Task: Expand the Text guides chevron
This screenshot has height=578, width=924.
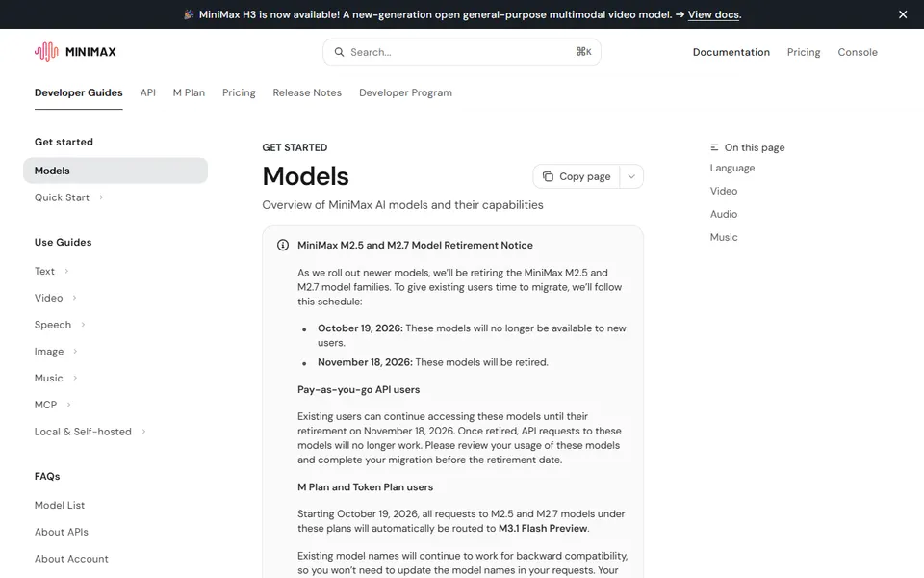Action: pyautogui.click(x=66, y=271)
